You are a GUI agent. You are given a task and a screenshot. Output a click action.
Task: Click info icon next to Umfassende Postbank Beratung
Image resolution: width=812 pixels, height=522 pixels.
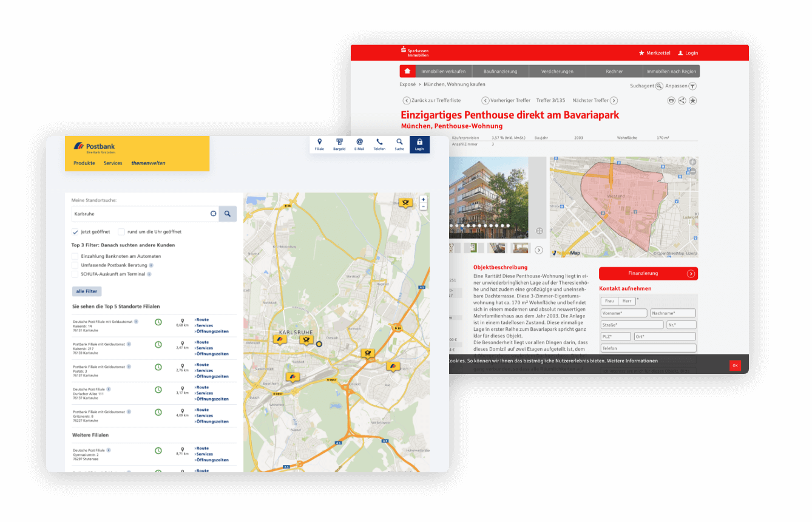(x=151, y=265)
